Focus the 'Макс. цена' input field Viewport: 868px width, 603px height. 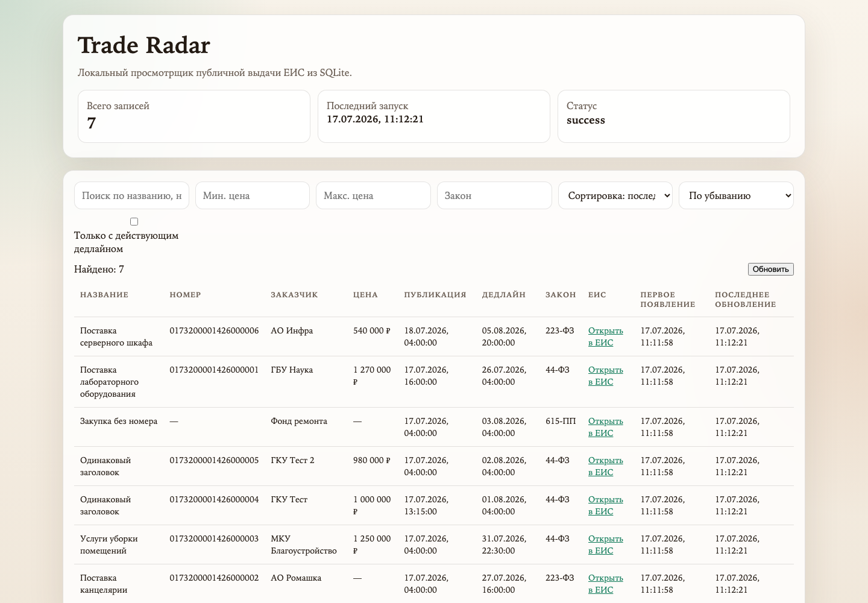click(373, 195)
